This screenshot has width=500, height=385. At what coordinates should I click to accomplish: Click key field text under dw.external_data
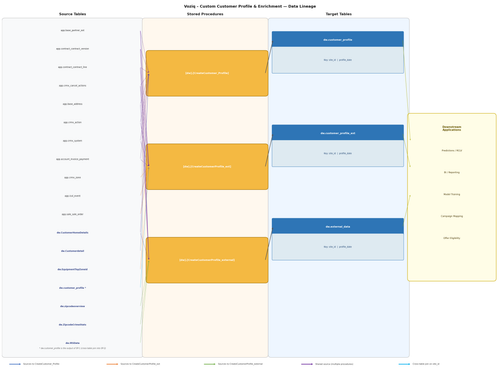click(338, 247)
